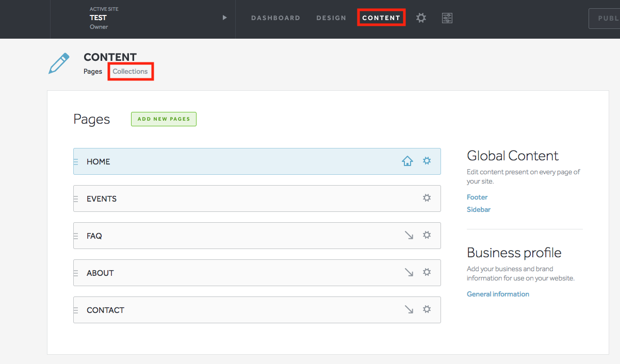The image size is (620, 364).
Task: Open settings gear for the HOME page
Action: click(427, 161)
